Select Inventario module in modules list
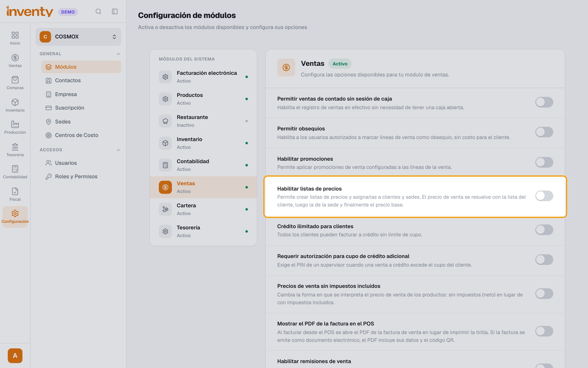The width and height of the screenshot is (588, 368). tap(203, 143)
